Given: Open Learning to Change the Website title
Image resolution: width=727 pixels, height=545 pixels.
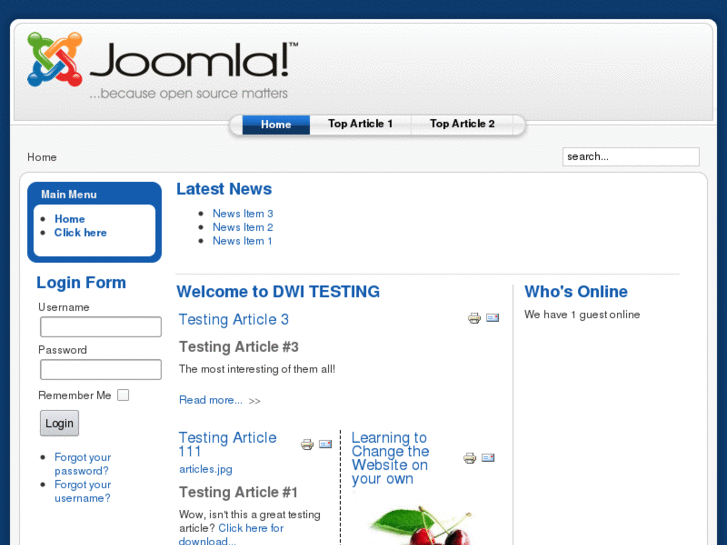Looking at the screenshot, I should coord(390,458).
